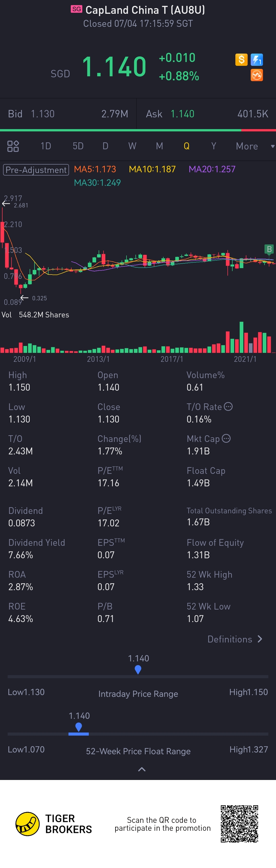Toggle the Pre-Adjustment price setting
Image resolution: width=276 pixels, height=868 pixels.
pyautogui.click(x=36, y=169)
